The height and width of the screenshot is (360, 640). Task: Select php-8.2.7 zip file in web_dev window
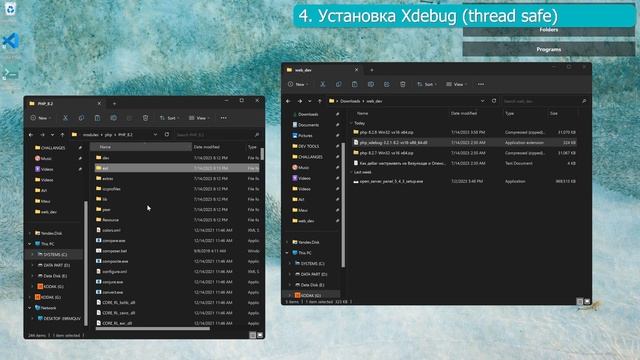pyautogui.click(x=465, y=153)
